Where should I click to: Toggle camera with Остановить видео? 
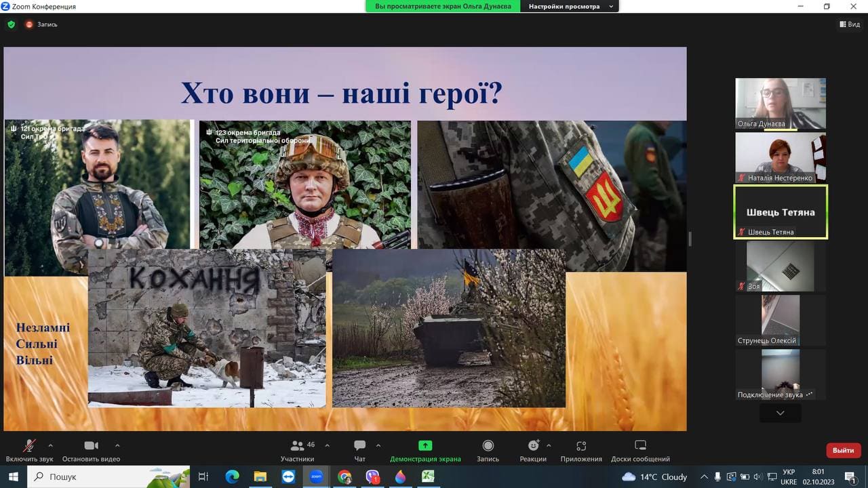click(91, 451)
